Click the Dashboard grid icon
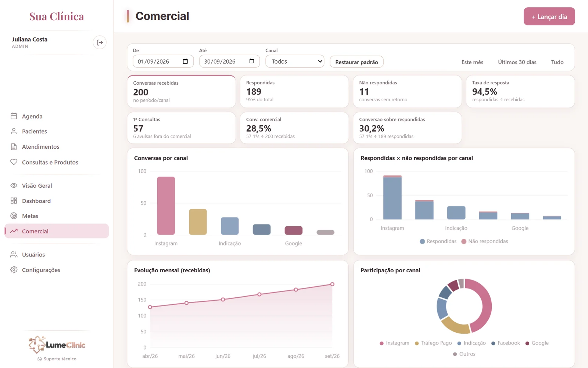The width and height of the screenshot is (588, 368). pyautogui.click(x=14, y=201)
